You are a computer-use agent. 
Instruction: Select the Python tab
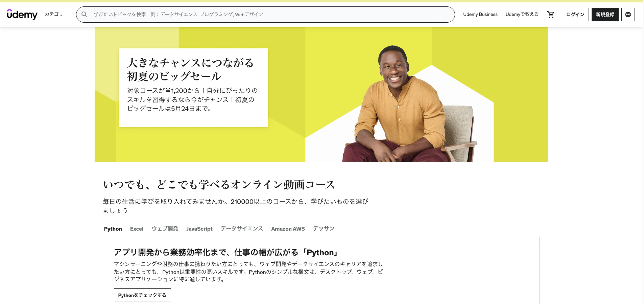113,229
